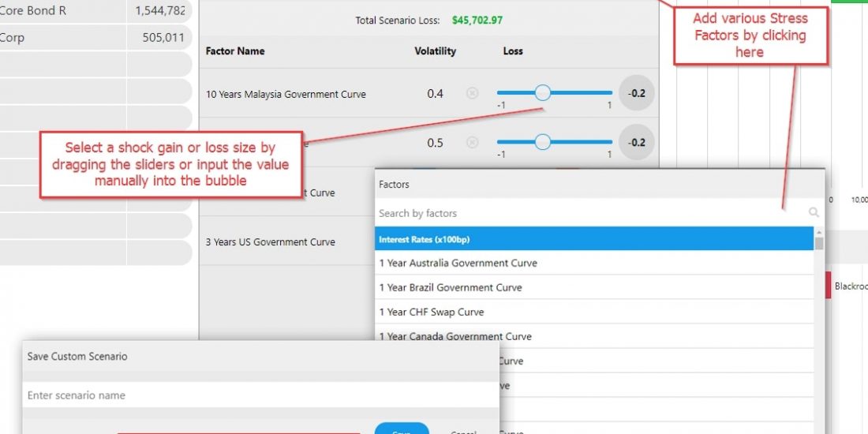Remove the 10 Years Malaysia Government Curve factor
The image size is (868, 434).
472,93
